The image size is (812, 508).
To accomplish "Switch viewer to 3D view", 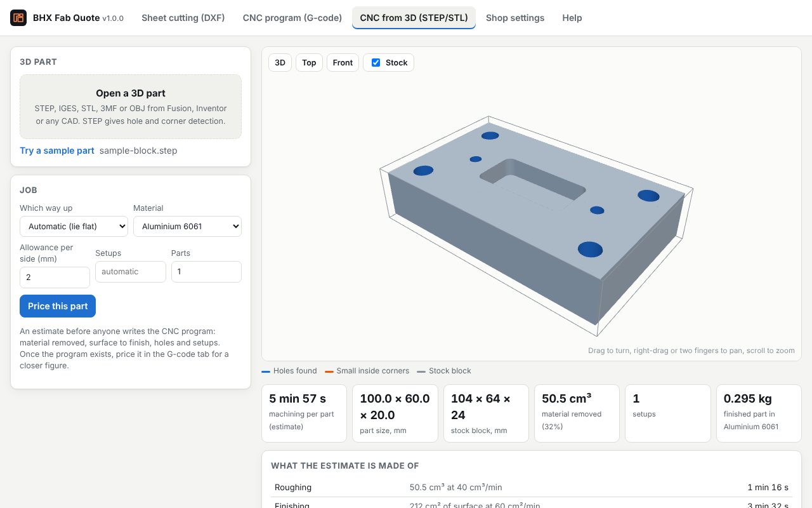I will (x=280, y=62).
